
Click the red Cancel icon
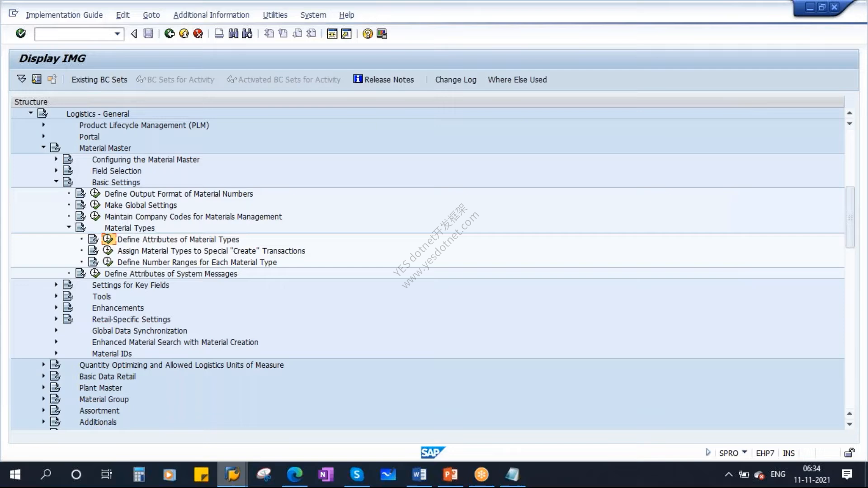[198, 33]
